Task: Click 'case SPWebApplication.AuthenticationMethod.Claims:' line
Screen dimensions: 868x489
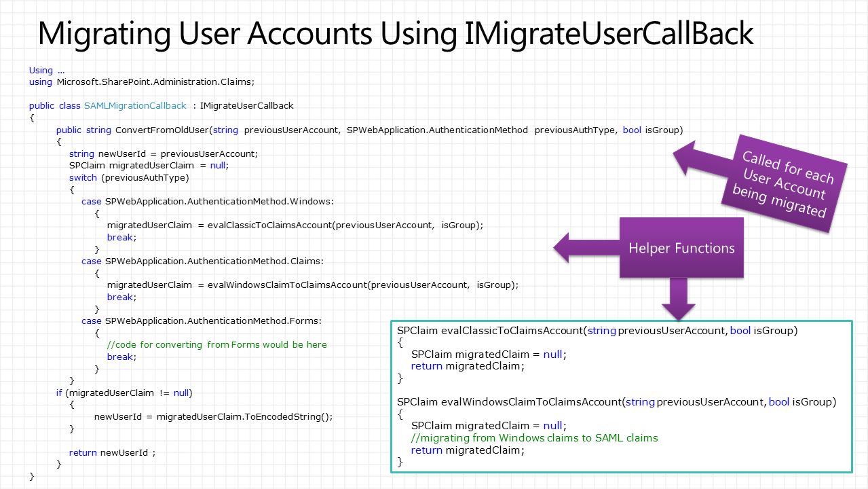Action: 203,261
